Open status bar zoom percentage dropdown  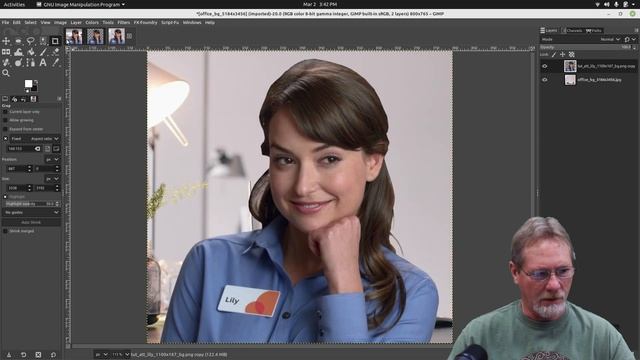[x=121, y=355]
